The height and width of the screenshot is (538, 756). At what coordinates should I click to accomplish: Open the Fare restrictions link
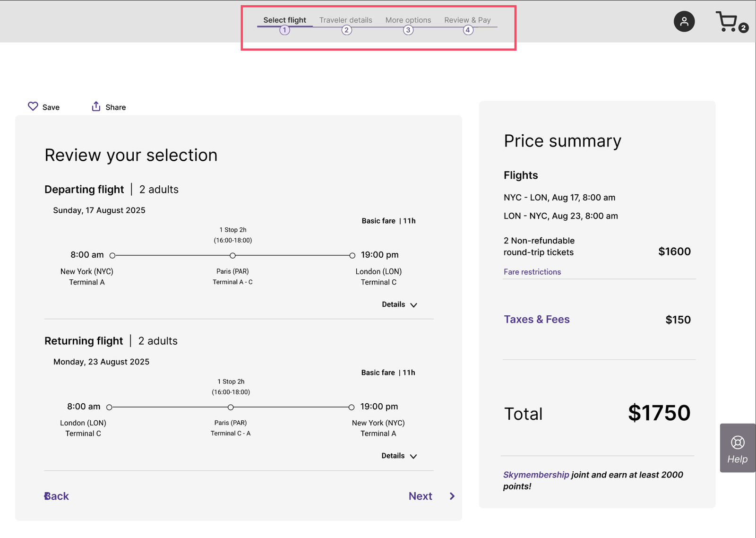[532, 272]
